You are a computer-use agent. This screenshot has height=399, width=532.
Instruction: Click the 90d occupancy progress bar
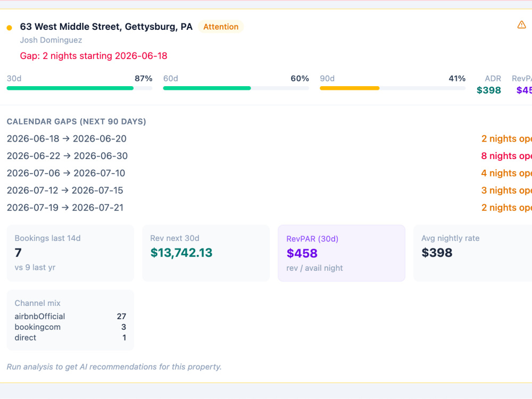click(x=393, y=88)
